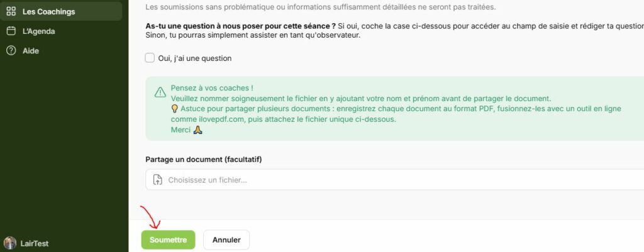Go to the L'Agenda sidebar label
This screenshot has width=644, height=252.
coord(39,31)
